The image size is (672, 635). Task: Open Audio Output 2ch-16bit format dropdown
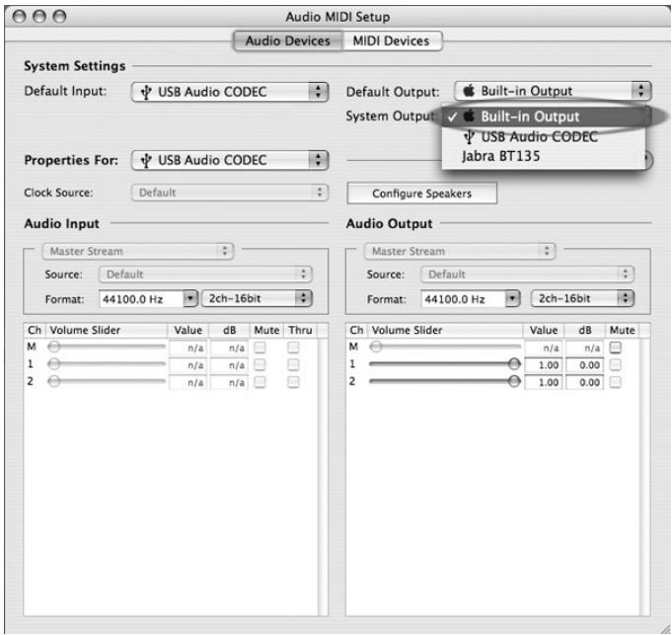point(582,298)
